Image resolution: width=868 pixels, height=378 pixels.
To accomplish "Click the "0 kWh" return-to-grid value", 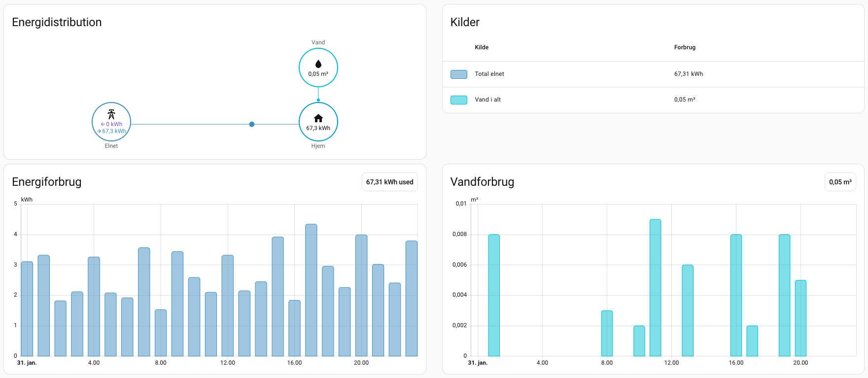I will 112,124.
